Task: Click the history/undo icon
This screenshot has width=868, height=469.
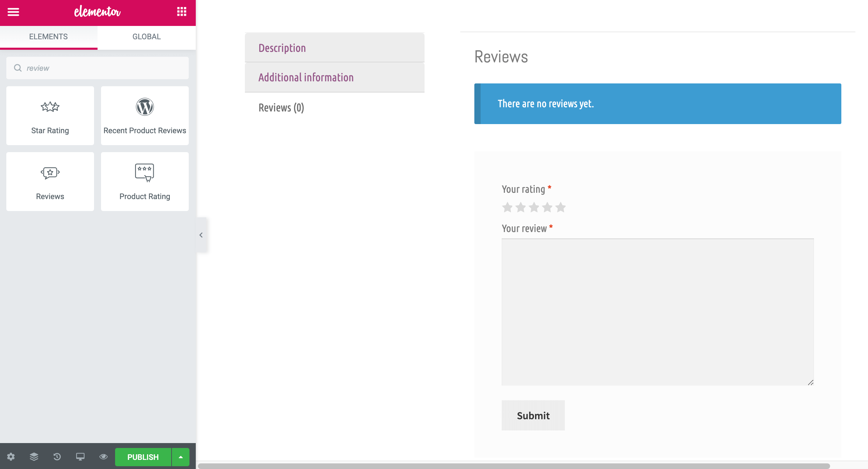Action: point(57,457)
